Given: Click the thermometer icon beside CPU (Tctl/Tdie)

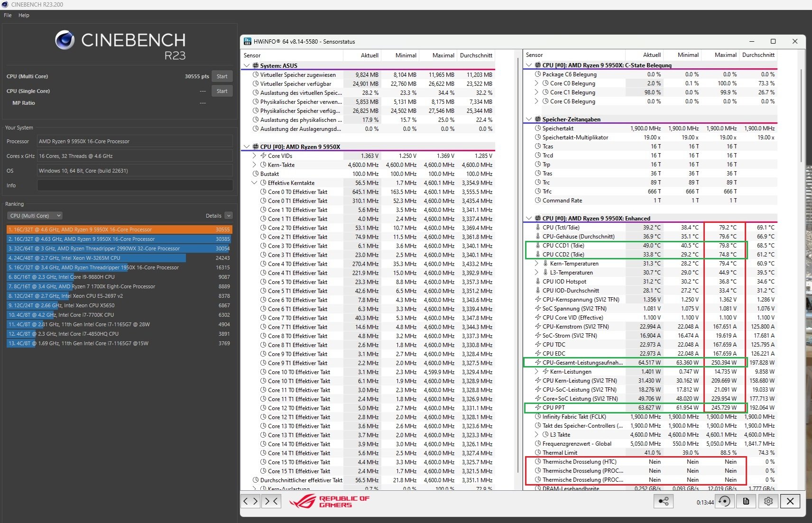Looking at the screenshot, I should (x=538, y=228).
